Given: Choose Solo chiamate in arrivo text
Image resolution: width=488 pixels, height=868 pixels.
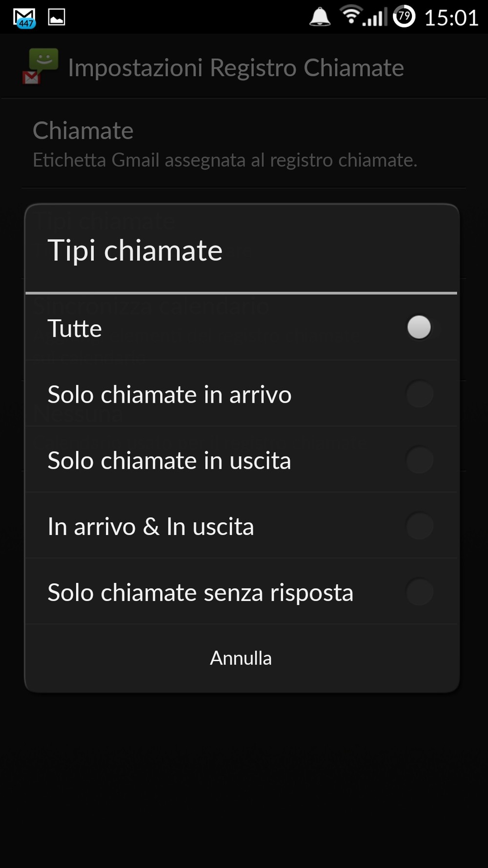Looking at the screenshot, I should [x=169, y=394].
